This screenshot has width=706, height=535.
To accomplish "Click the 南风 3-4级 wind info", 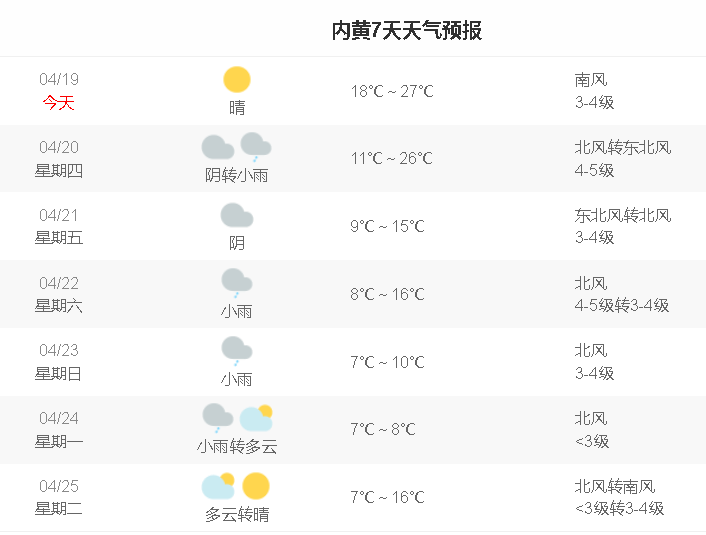I will click(x=594, y=91).
